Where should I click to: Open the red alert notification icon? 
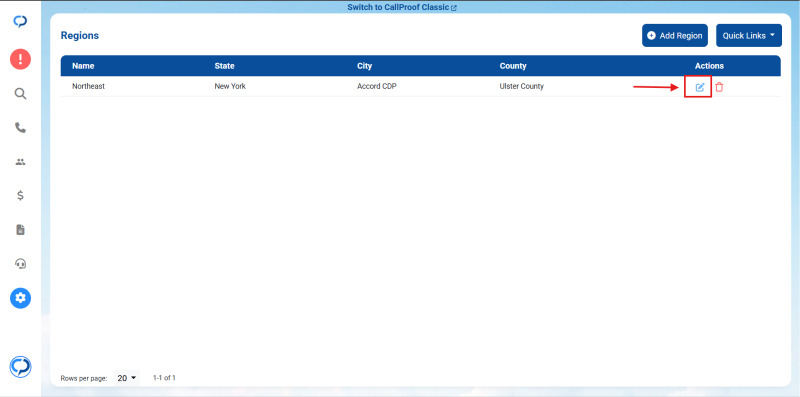tap(20, 59)
